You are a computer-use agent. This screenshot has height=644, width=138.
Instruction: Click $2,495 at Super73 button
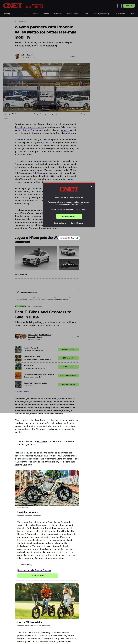[68, 384]
